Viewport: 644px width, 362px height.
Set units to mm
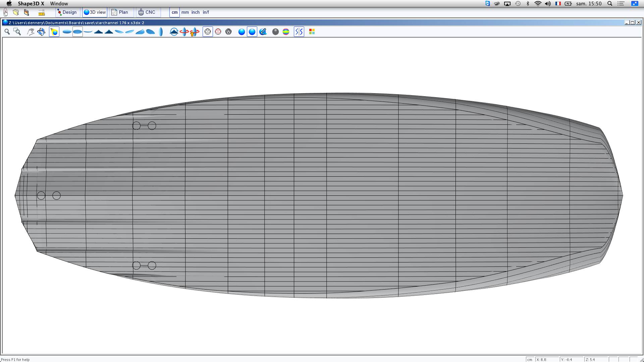pyautogui.click(x=185, y=12)
